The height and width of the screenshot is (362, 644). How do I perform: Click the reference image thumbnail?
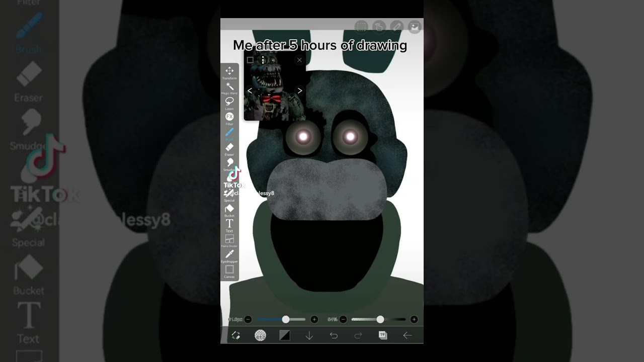[275, 86]
